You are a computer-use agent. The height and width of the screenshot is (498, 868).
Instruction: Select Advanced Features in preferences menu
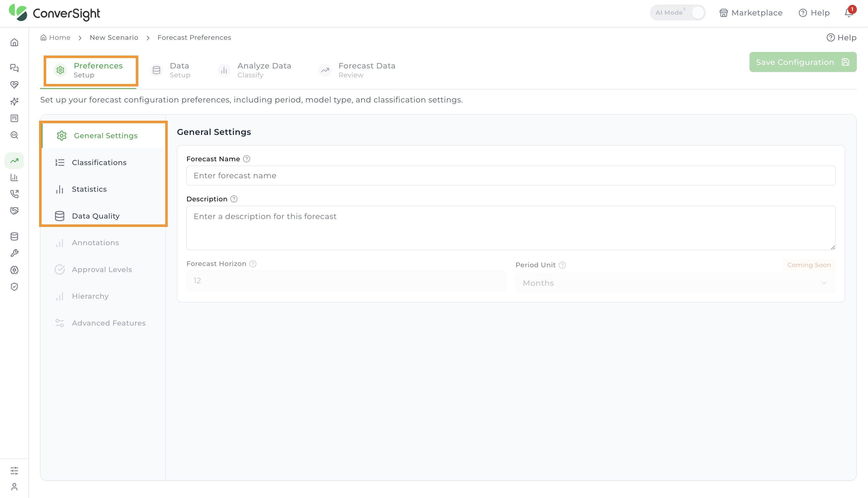tap(103, 323)
